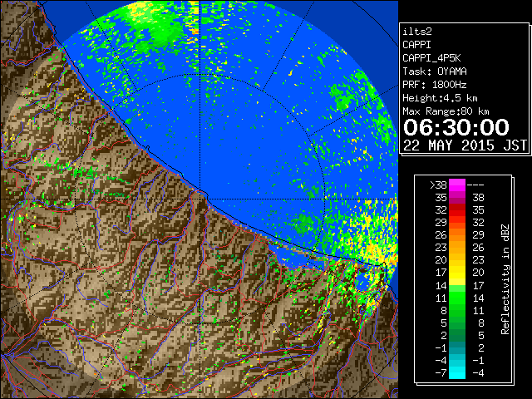Pick the red band of the reflectivity scale
Viewport: 532px width, 399px height.
click(x=457, y=210)
